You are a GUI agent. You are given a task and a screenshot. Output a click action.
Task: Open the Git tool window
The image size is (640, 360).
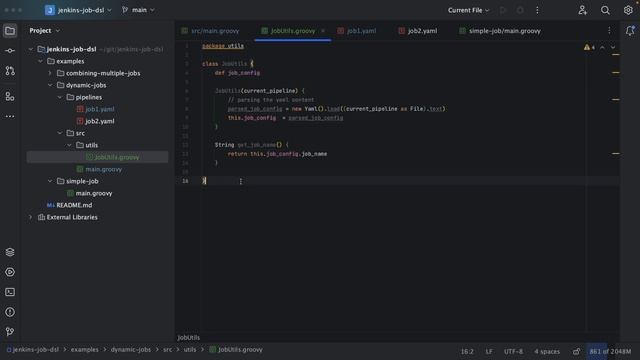10,332
